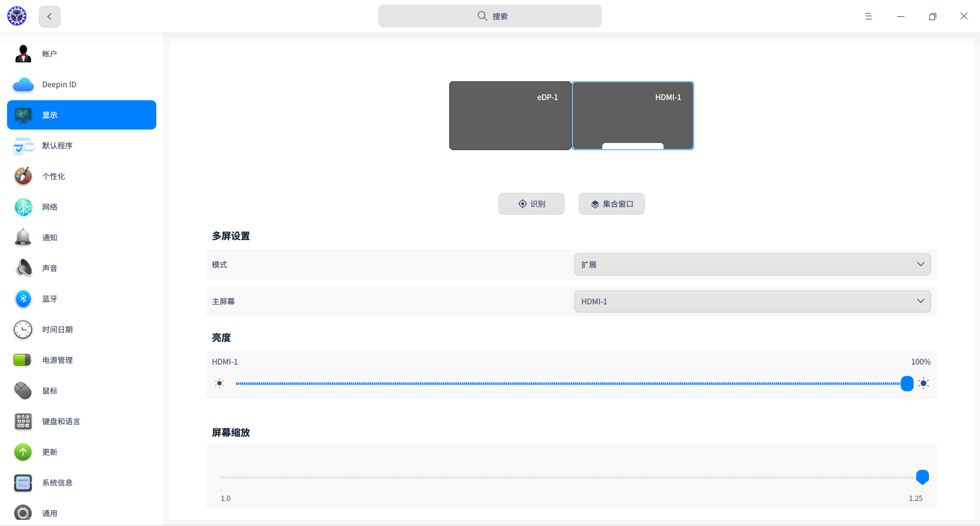Click the 100% brightness value
Screen dimensions: 980x526
tap(921, 362)
